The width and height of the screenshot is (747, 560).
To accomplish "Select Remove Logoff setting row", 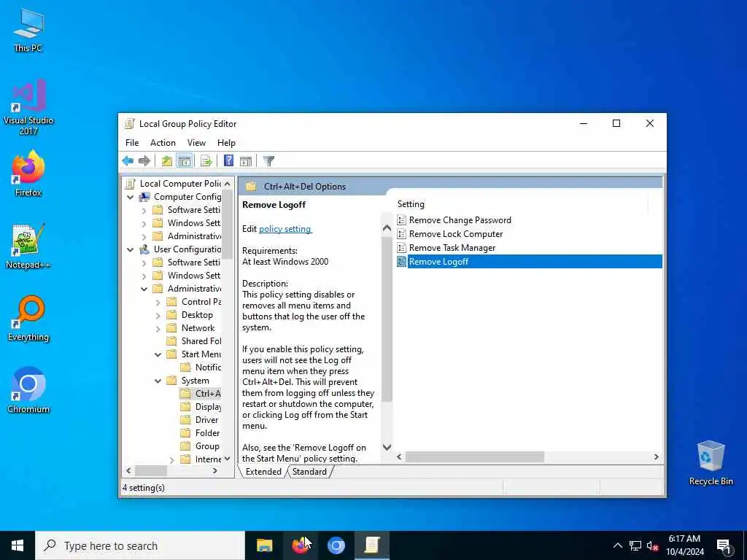I will (x=530, y=262).
